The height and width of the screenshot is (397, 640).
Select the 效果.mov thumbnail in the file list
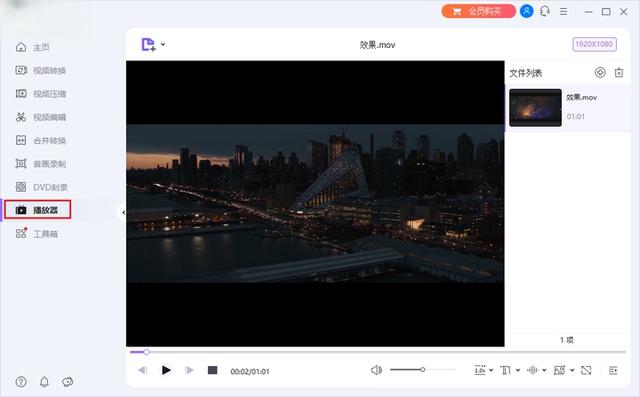[535, 107]
